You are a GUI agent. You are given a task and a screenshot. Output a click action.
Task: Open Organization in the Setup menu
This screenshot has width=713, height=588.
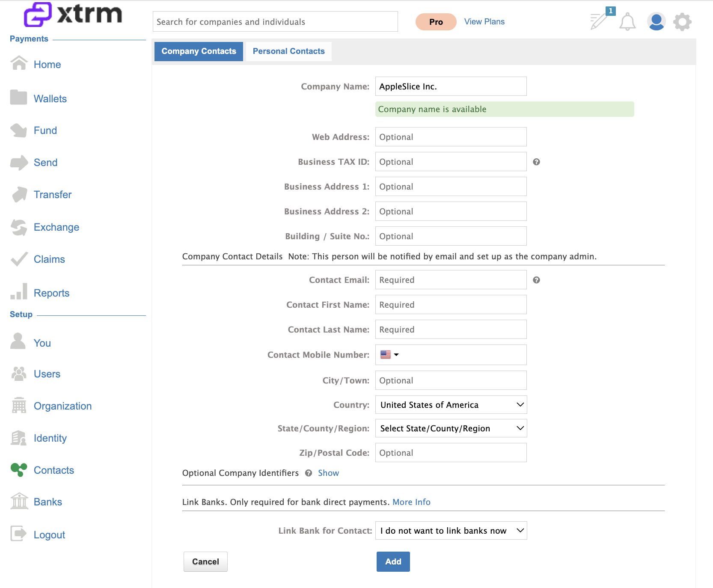coord(63,406)
